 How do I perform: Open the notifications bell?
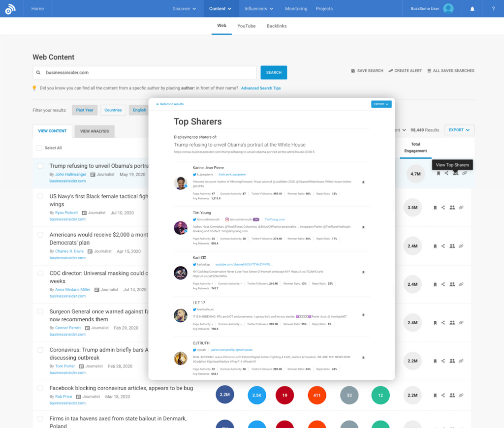click(472, 9)
